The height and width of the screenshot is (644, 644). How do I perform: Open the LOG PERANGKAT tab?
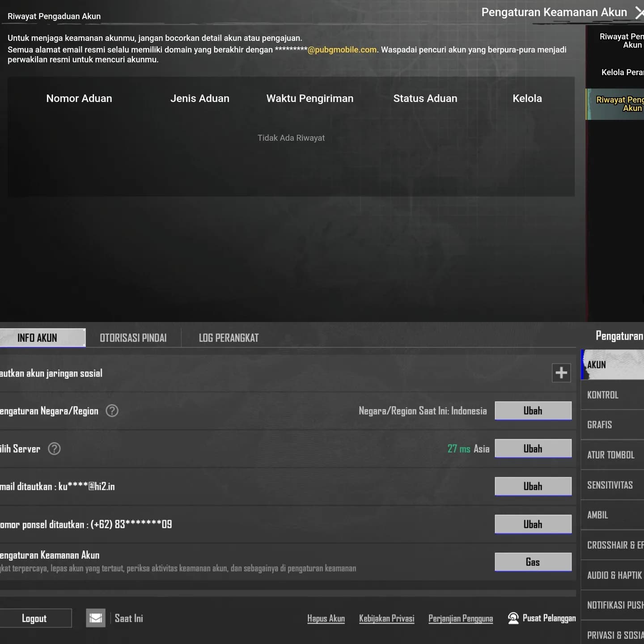[229, 338]
